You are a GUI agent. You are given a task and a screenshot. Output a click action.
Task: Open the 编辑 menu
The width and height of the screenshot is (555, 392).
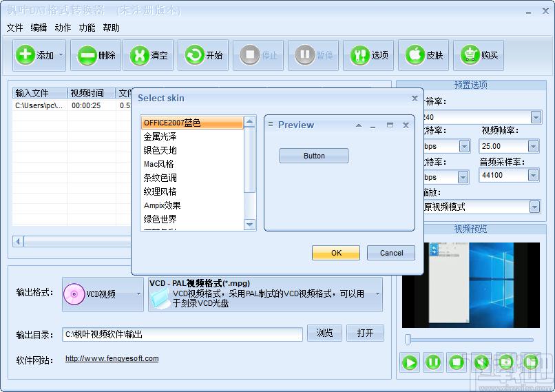[x=39, y=28]
